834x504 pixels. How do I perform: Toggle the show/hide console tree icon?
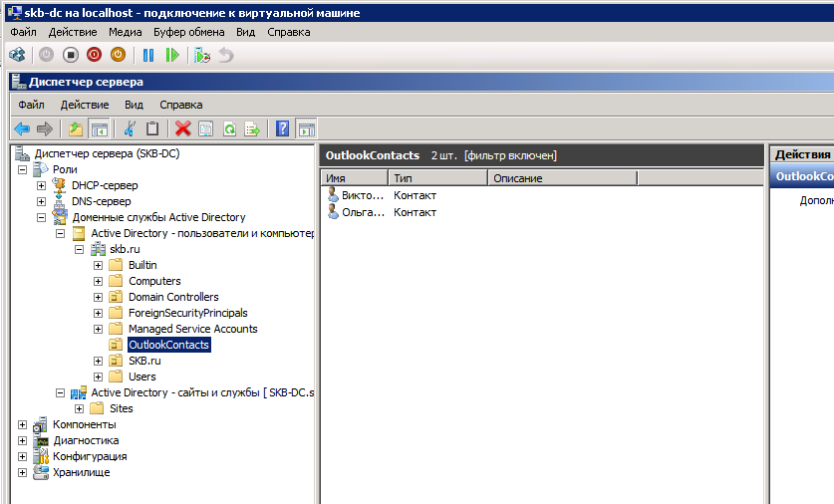click(x=99, y=128)
